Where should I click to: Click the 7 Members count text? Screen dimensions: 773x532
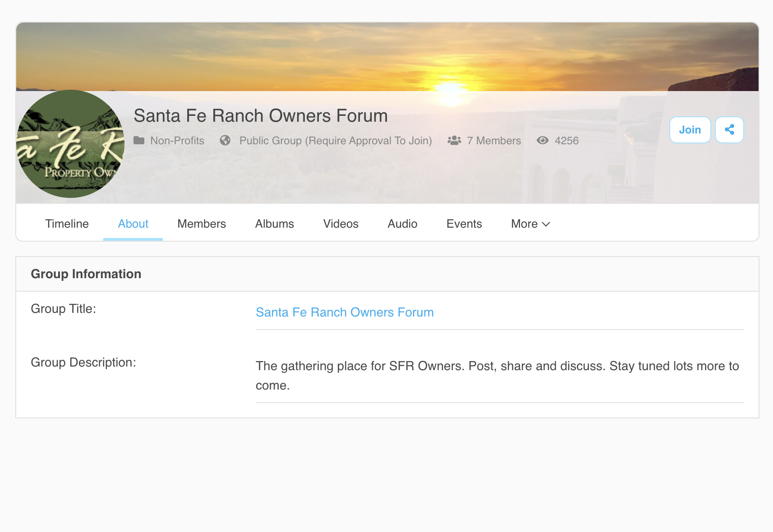pos(494,141)
